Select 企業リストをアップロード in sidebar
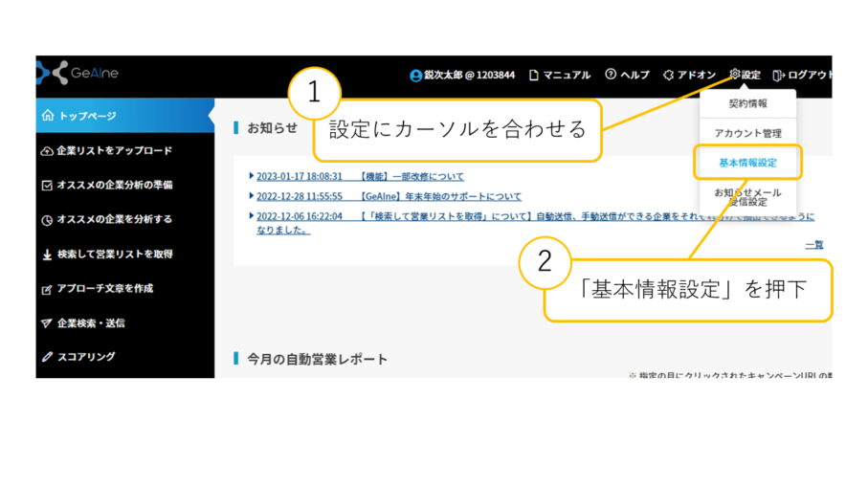This screenshot has height=488, width=868. pyautogui.click(x=113, y=151)
